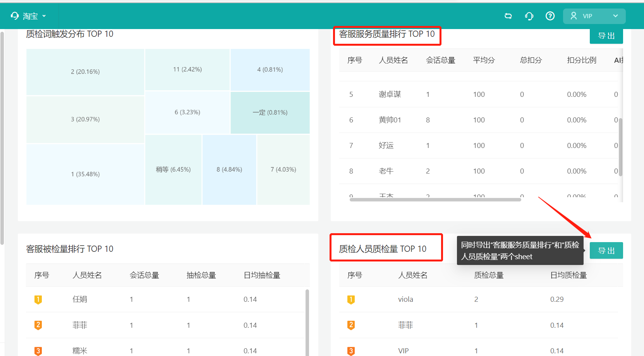Image resolution: width=644 pixels, height=356 pixels.
Task: Click rank 1 medal icon in 任娟 row
Action: tap(38, 299)
